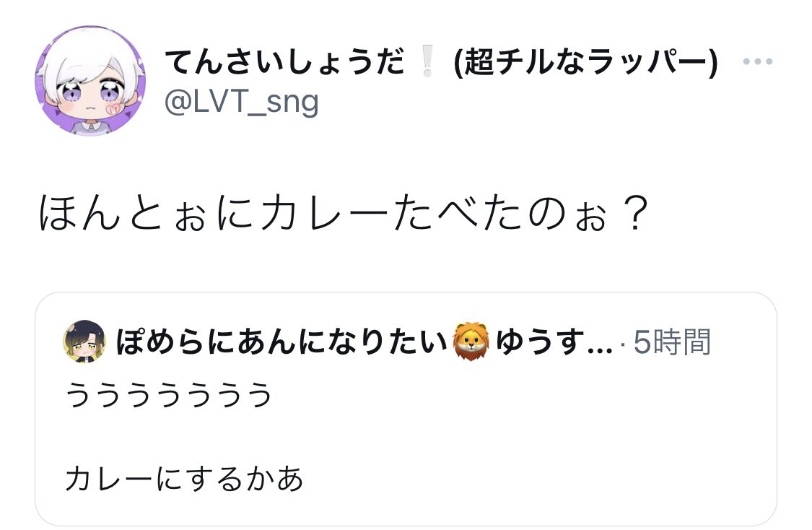Click the (超チルなラッパー) part of name
Image resolution: width=812 pixels, height=530 pixels.
(585, 61)
